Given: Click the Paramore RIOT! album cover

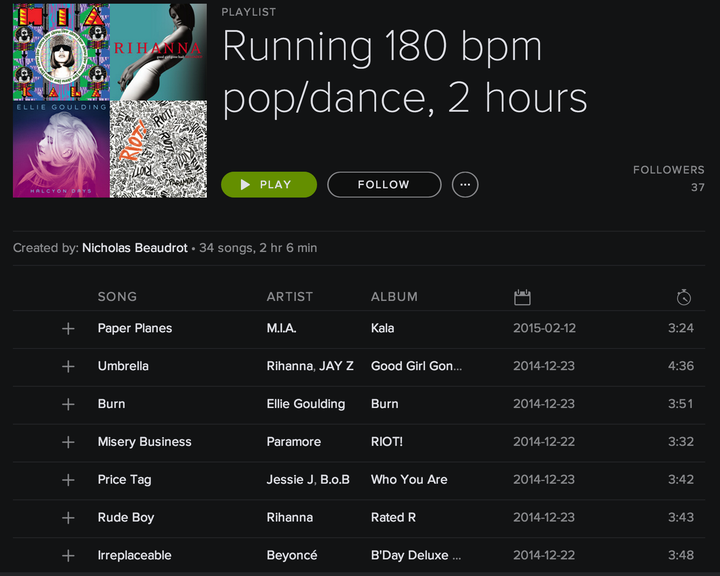Looking at the screenshot, I should (x=158, y=149).
